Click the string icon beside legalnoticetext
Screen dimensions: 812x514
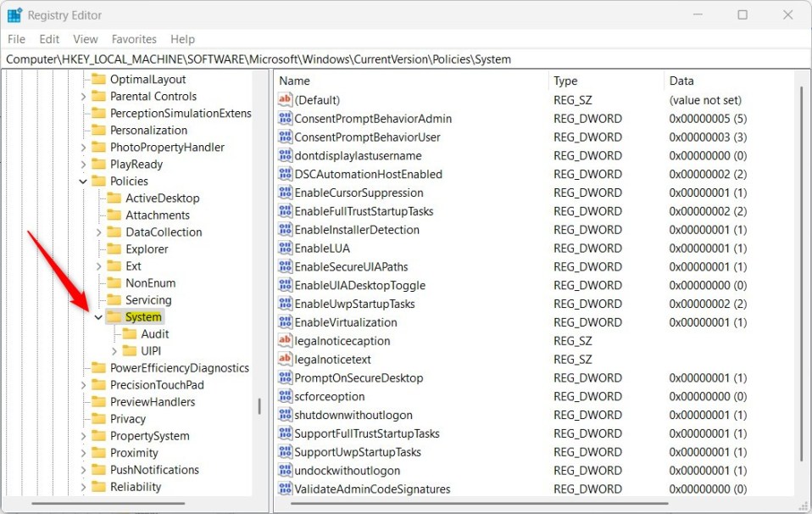(286, 359)
